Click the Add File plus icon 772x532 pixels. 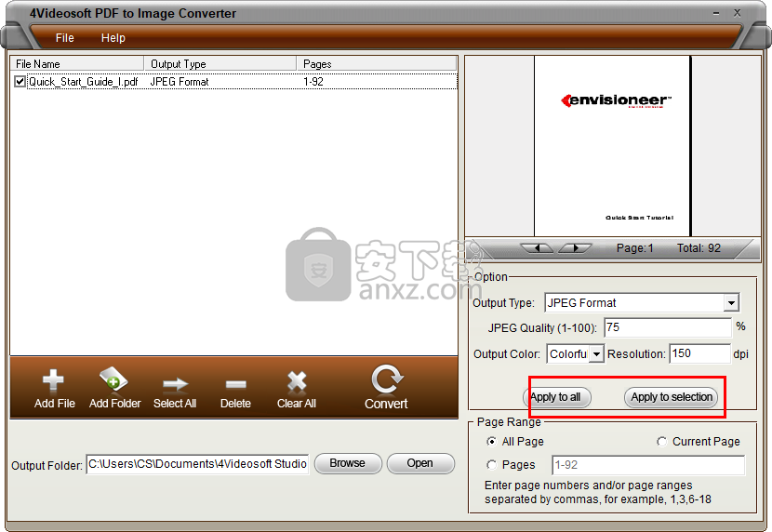click(54, 381)
